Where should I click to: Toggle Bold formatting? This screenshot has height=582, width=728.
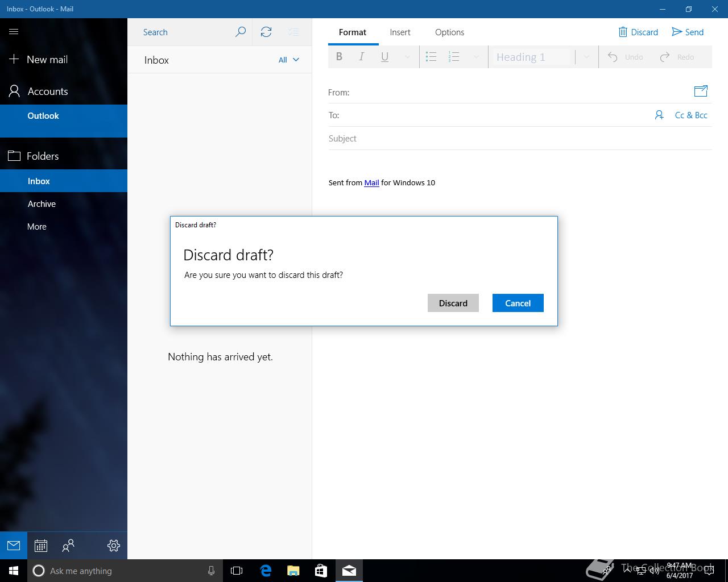pyautogui.click(x=340, y=57)
